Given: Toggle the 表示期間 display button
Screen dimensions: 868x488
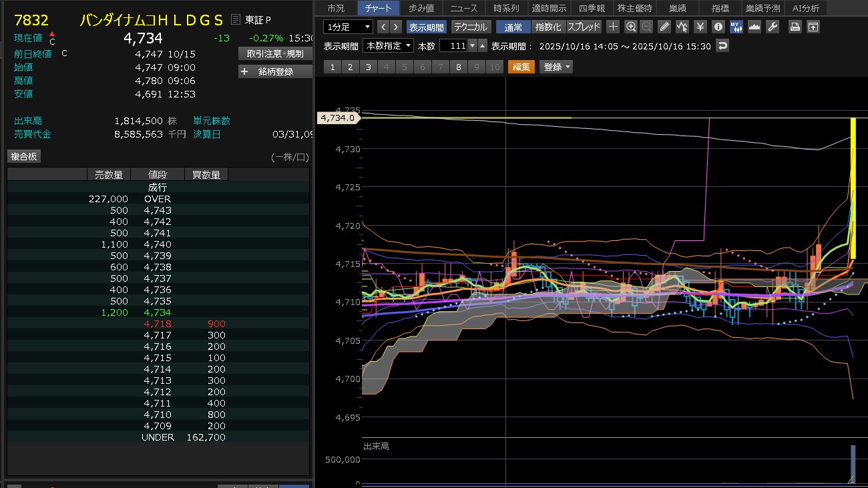Looking at the screenshot, I should click(x=426, y=27).
